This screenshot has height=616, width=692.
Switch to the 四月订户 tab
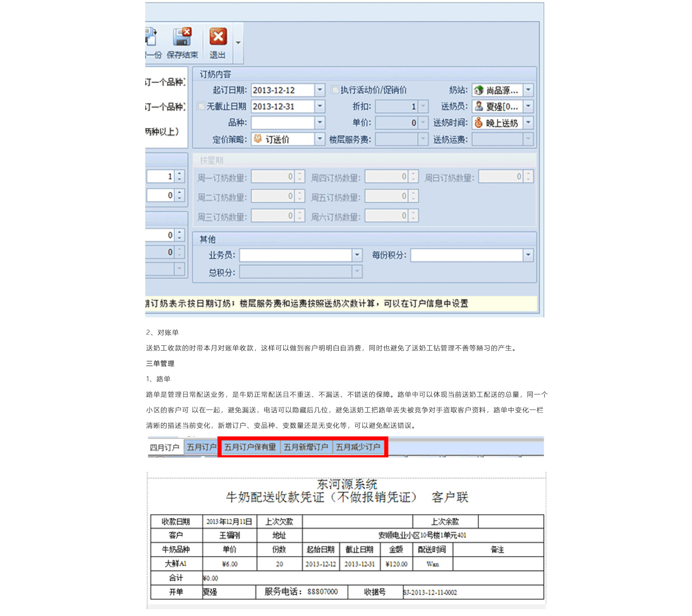(x=165, y=447)
